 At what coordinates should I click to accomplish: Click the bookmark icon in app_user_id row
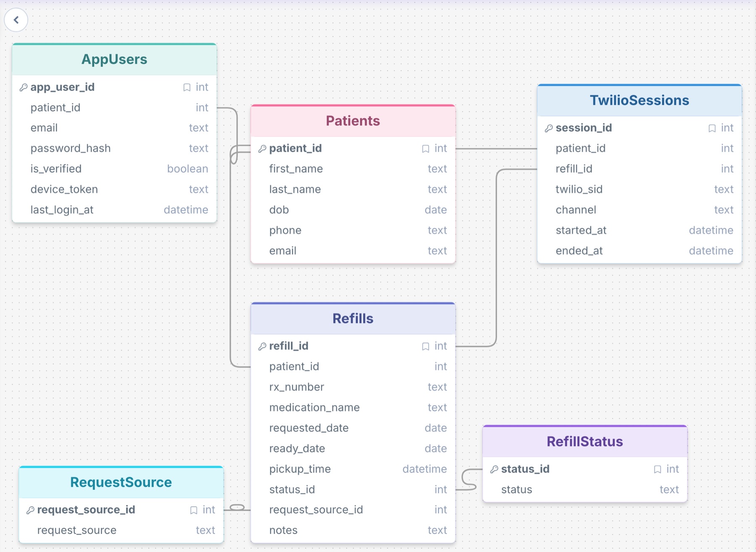click(187, 87)
